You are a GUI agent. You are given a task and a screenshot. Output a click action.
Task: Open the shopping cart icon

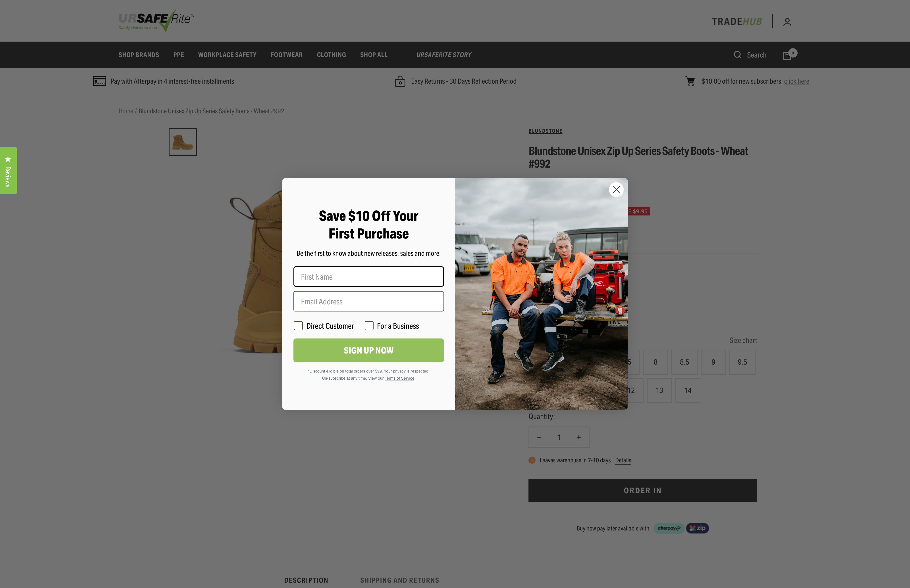[x=787, y=55]
